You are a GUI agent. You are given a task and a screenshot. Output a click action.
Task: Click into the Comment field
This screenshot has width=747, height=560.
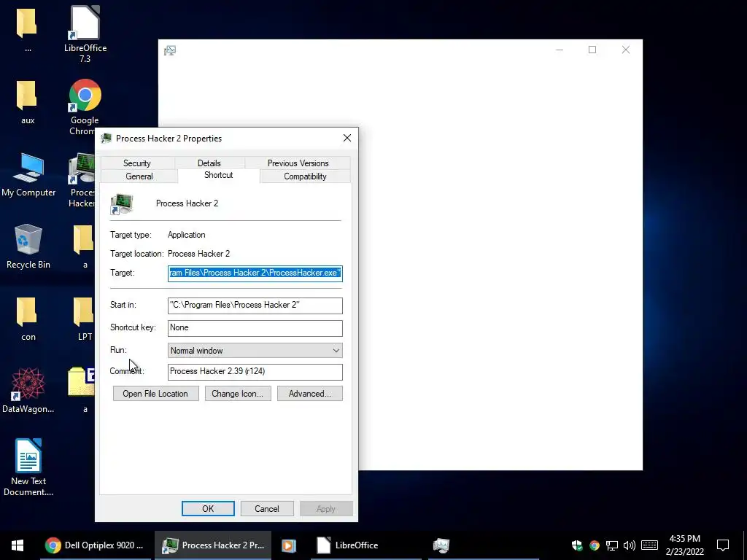255,372
